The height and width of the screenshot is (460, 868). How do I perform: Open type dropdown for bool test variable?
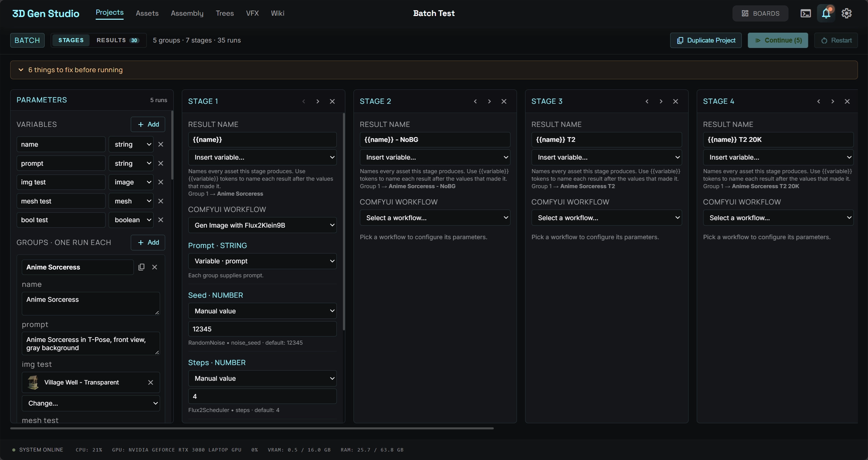(131, 220)
